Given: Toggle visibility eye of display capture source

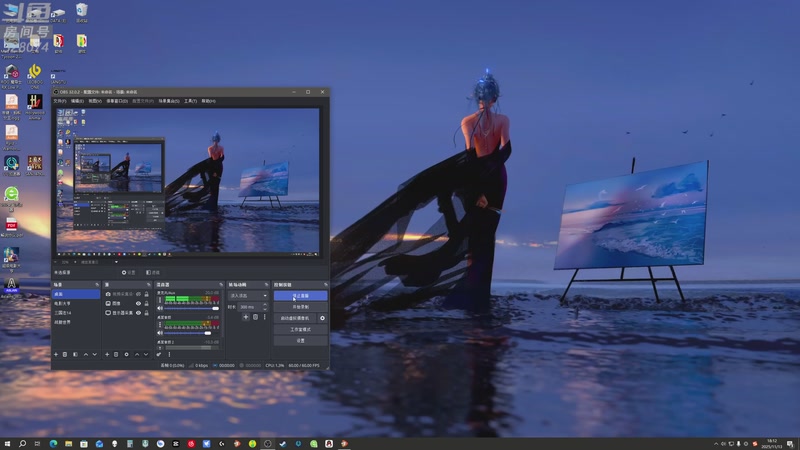Looking at the screenshot, I should (138, 313).
